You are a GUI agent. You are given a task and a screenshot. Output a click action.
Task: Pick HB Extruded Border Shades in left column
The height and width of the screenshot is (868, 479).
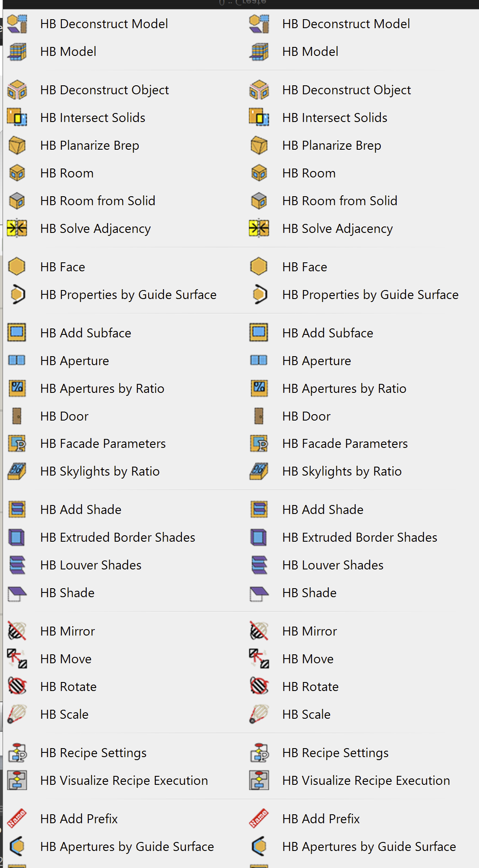117,537
